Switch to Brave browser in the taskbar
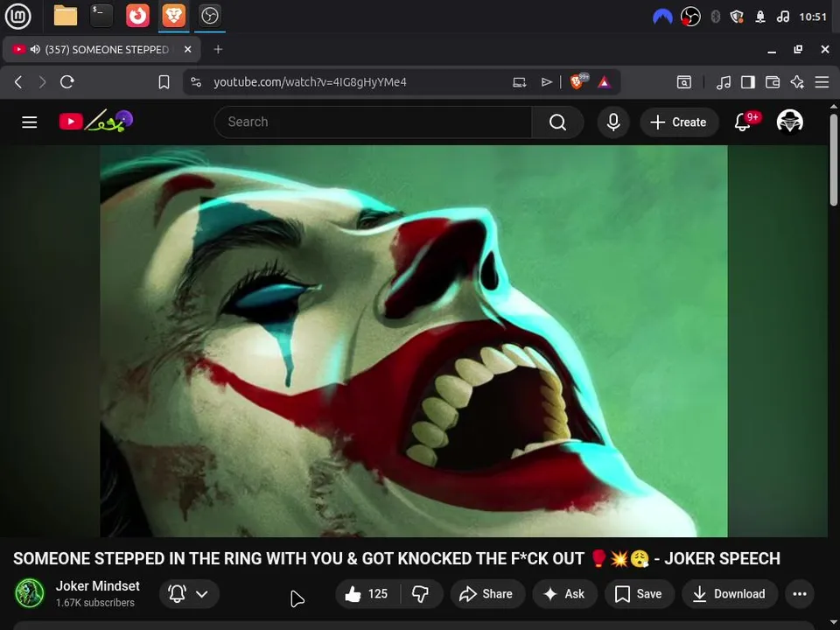Image resolution: width=840 pixels, height=630 pixels. point(173,16)
